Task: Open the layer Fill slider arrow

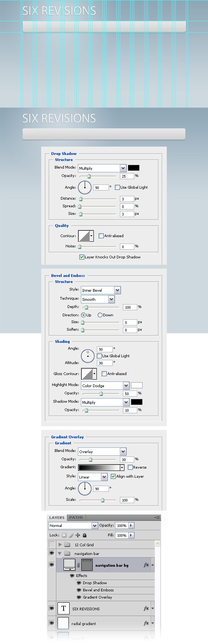Action: [x=131, y=535]
